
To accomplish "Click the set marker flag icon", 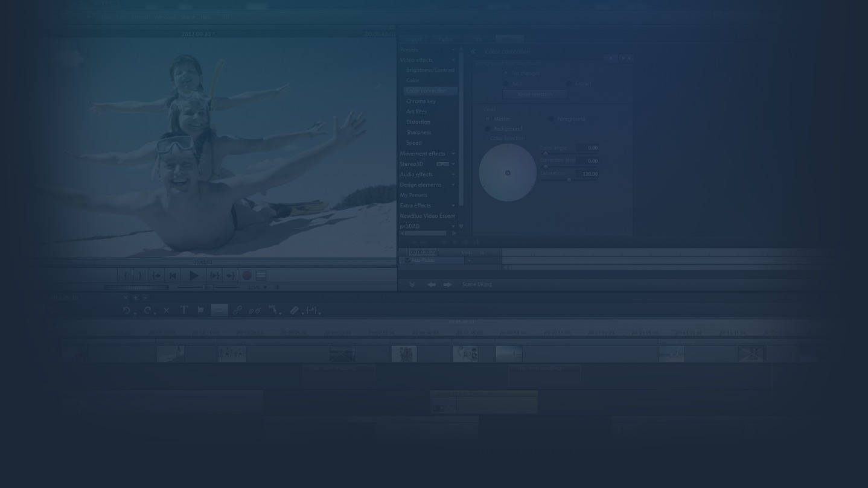I will pos(200,310).
